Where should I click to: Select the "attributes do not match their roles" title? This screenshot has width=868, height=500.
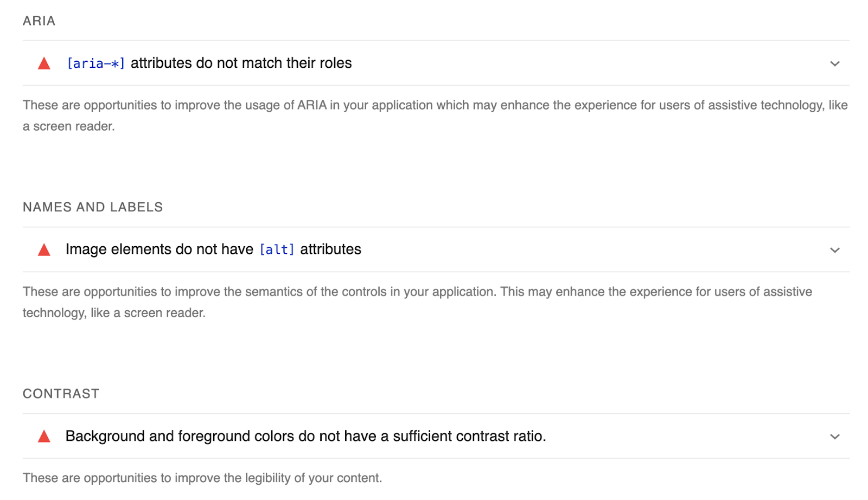tap(241, 63)
